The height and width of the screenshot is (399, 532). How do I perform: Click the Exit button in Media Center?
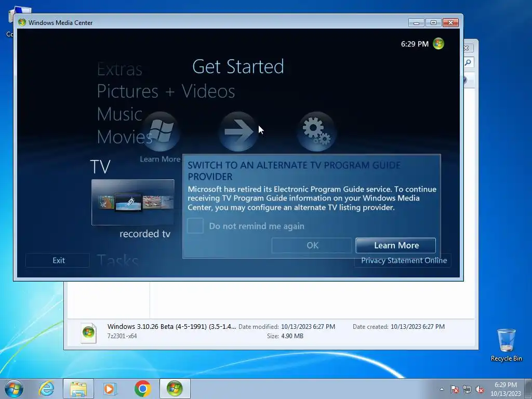pyautogui.click(x=58, y=260)
